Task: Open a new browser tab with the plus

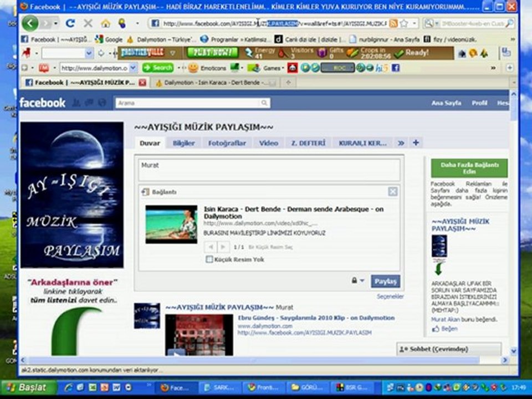Action: click(x=288, y=83)
